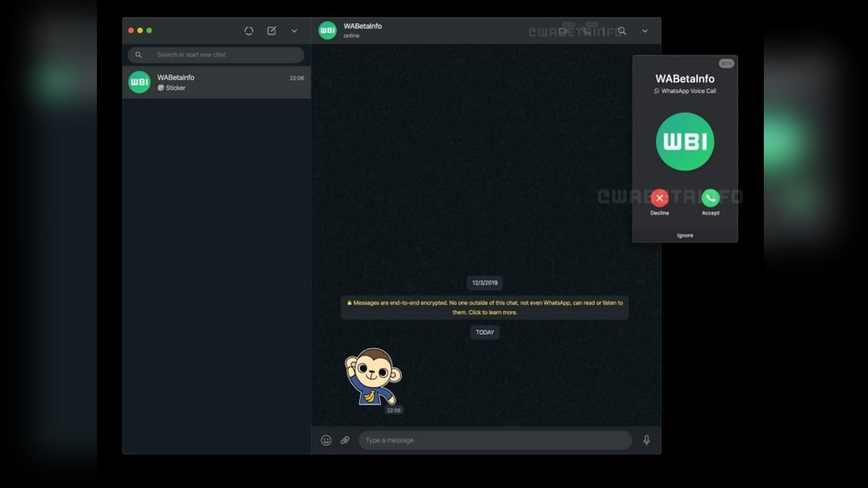Decline the incoming voice call
Screen dimensions: 868x488
tap(659, 198)
